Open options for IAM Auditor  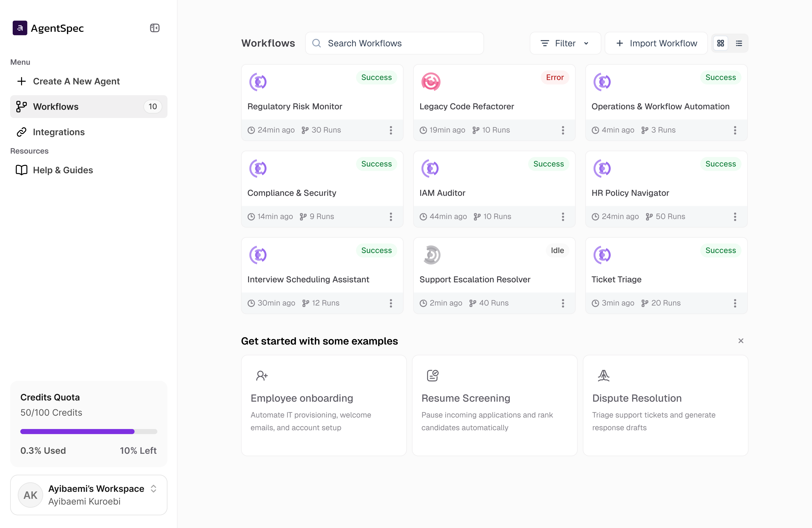point(563,216)
